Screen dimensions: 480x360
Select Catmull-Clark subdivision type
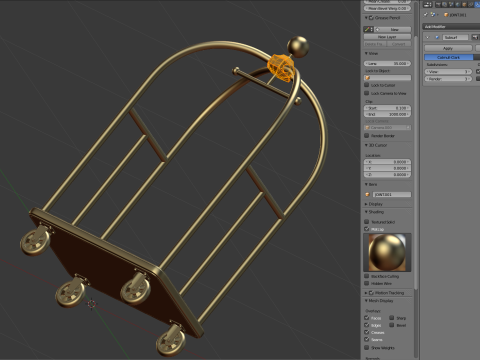[448, 57]
